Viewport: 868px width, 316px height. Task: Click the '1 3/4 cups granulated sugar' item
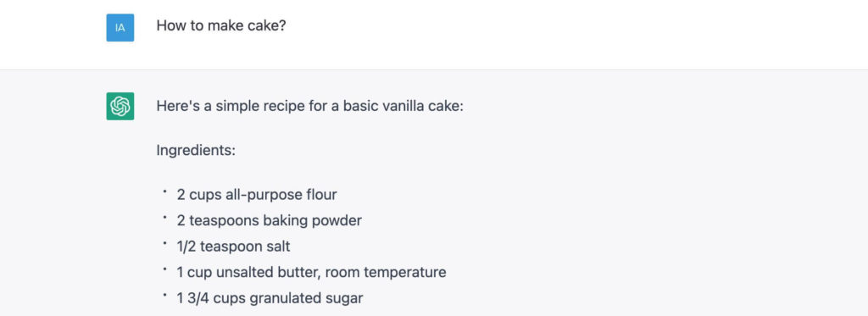(x=270, y=298)
